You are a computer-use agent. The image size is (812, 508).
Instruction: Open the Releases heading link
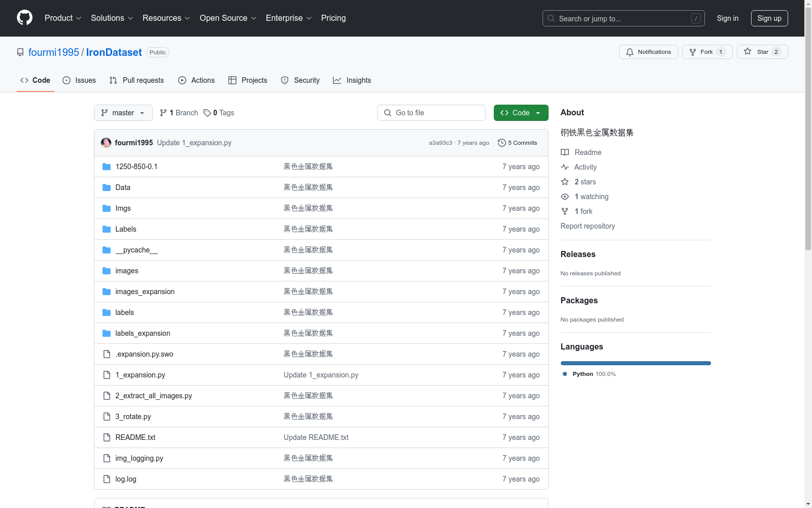578,254
